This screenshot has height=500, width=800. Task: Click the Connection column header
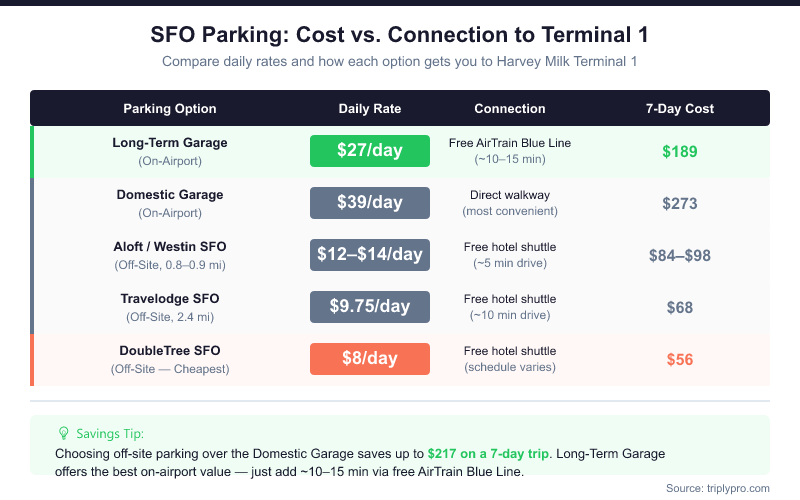(x=510, y=108)
